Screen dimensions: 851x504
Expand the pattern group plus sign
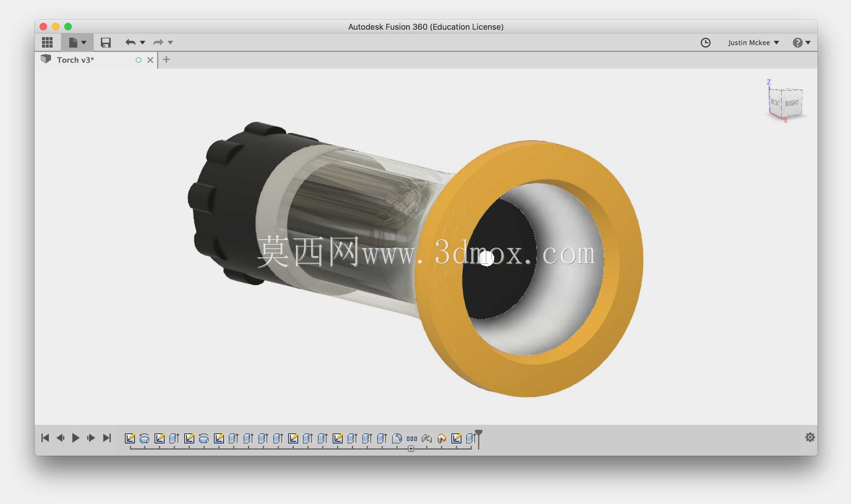411,449
